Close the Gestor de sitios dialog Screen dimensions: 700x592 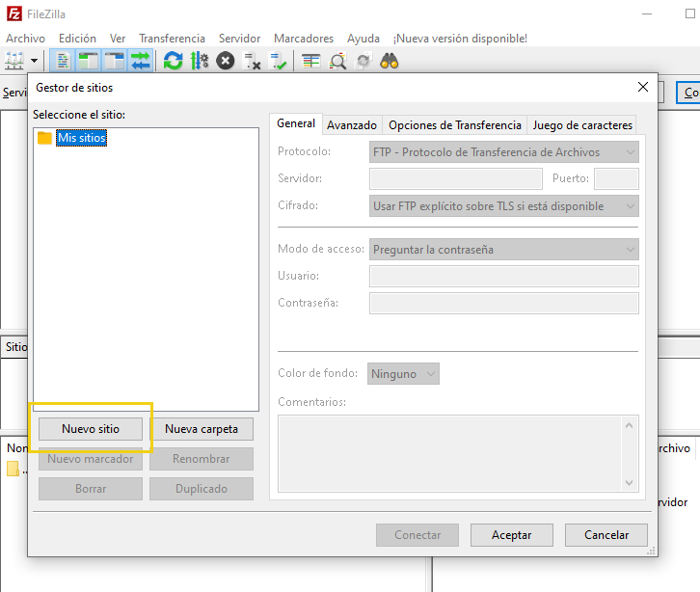[643, 87]
